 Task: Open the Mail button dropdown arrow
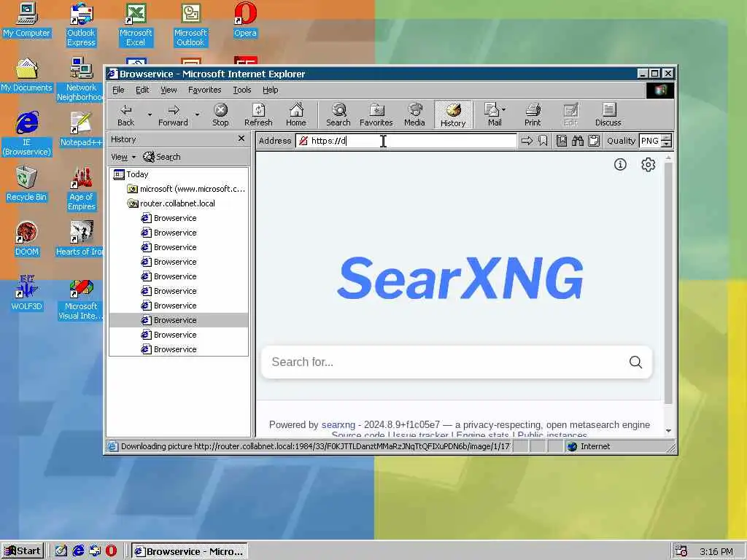pos(504,109)
